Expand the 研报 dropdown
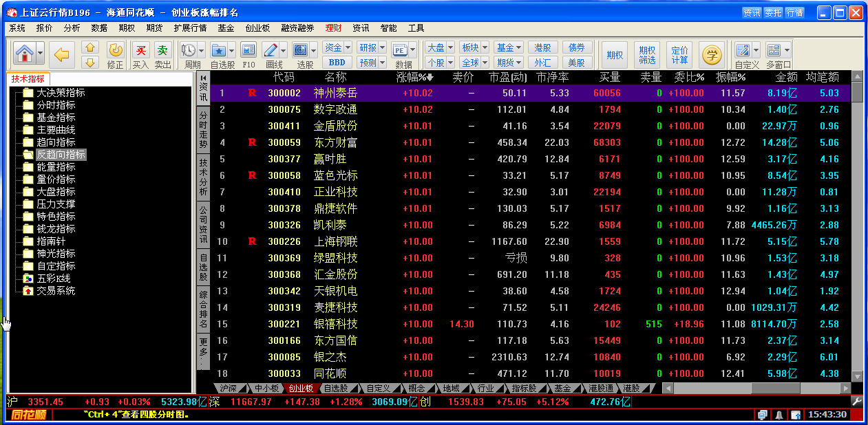The height and width of the screenshot is (425, 868). [382, 47]
